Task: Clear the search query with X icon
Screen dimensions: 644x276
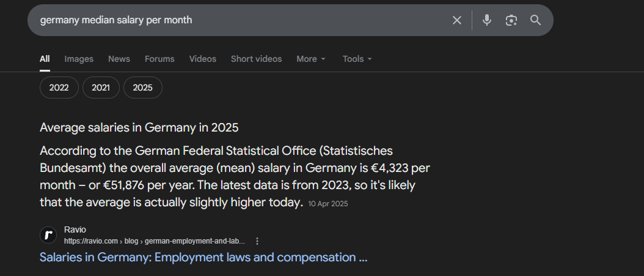Action: point(457,20)
